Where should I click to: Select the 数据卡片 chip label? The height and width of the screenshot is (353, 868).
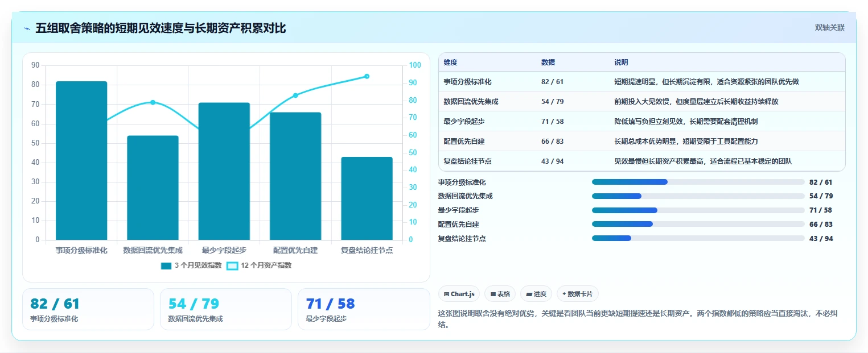click(x=580, y=294)
